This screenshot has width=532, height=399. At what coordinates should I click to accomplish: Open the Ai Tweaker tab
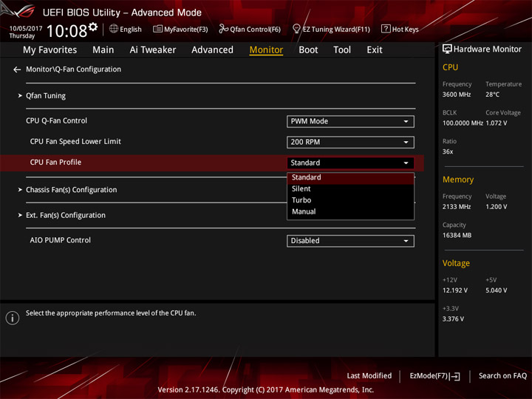(x=153, y=50)
